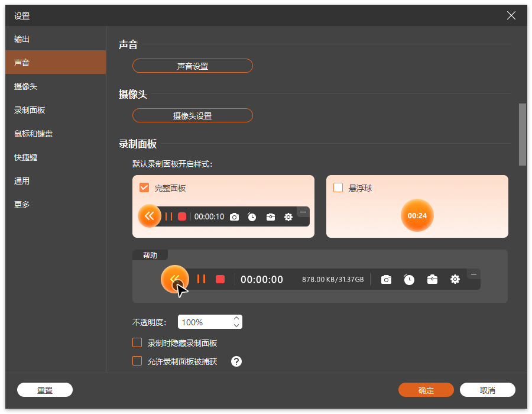Open the clock schedule icon in 帮助 preview bar
This screenshot has width=532, height=414.
coord(409,279)
